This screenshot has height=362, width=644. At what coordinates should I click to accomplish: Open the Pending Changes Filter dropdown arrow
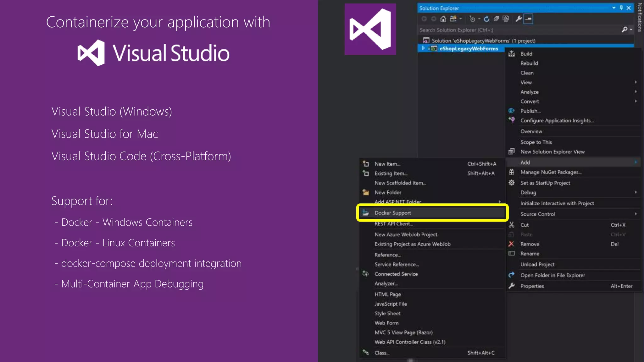pos(479,19)
